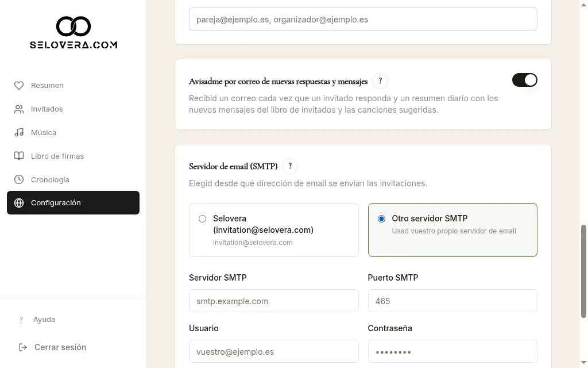Click the globe icon beside Configuración
Viewport: 588px width, 368px height.
[x=19, y=203]
